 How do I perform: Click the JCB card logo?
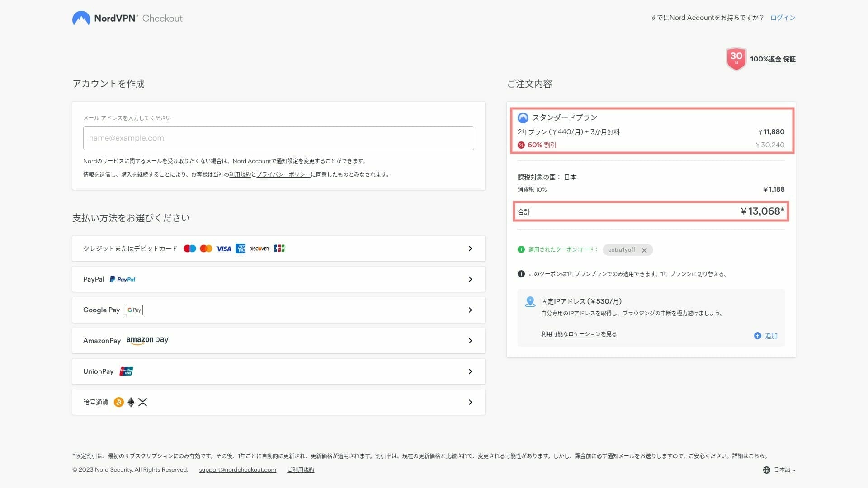[x=279, y=249]
